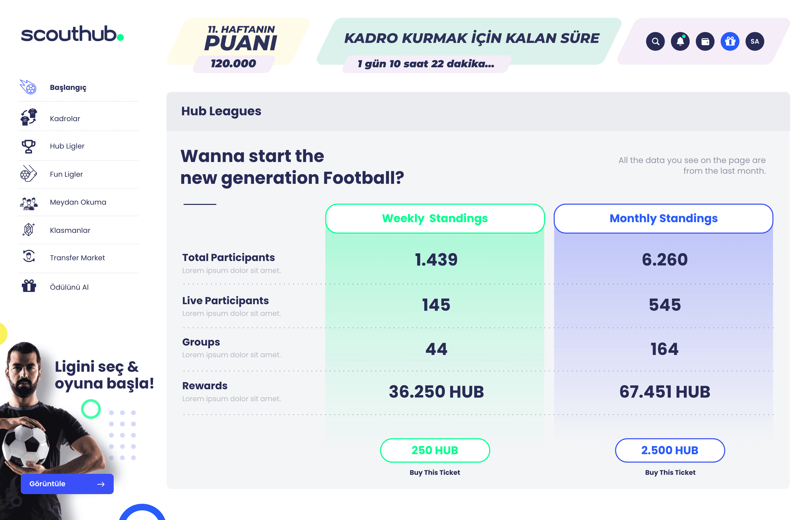Click weekly rewards 36.250 HUB
Viewport: 812px width, 520px height.
436,392
